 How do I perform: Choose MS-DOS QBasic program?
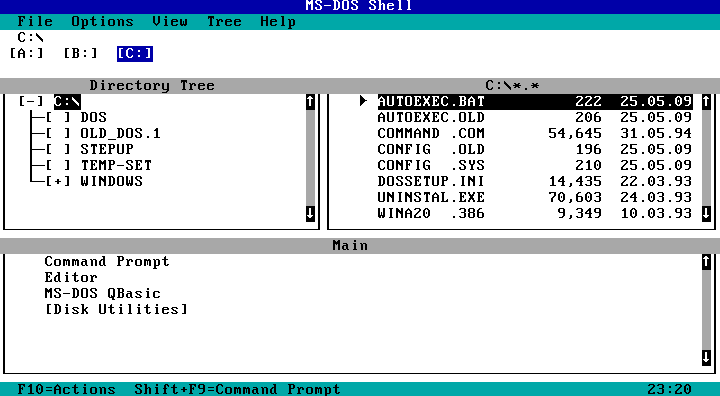102,294
